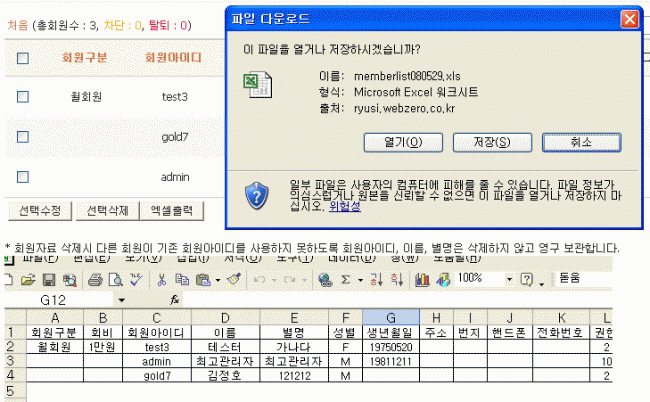Click the 탈퇴 : 0 withdrawn count link
The image size is (650, 402).
pos(168,25)
